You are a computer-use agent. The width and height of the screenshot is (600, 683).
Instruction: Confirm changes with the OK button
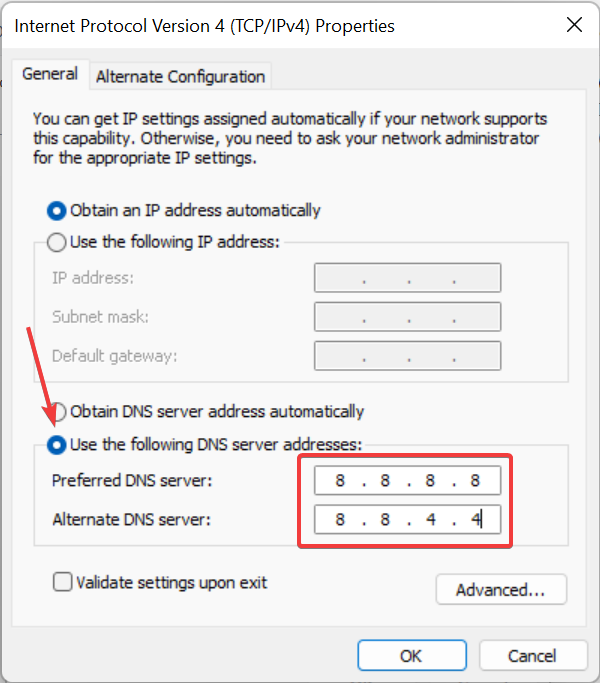[412, 656]
